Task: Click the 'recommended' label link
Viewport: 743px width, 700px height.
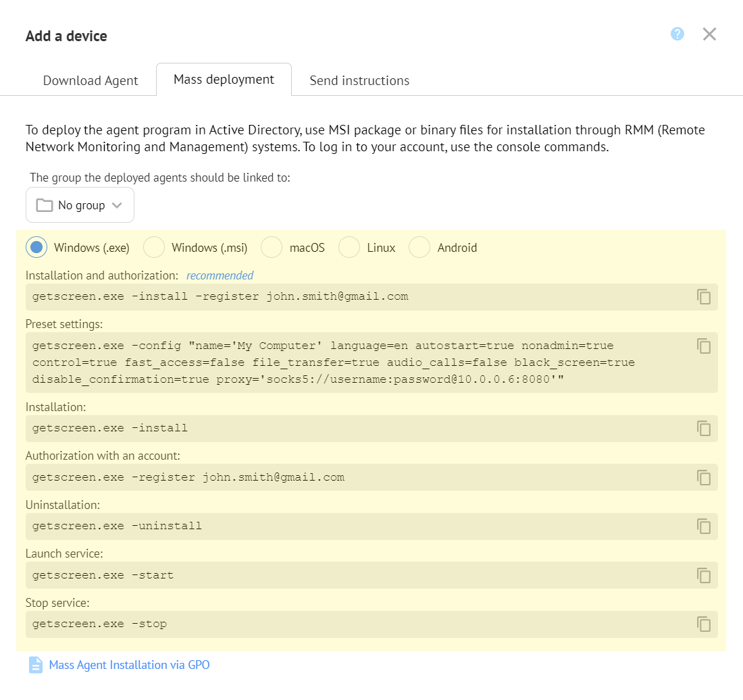Action: click(x=220, y=275)
